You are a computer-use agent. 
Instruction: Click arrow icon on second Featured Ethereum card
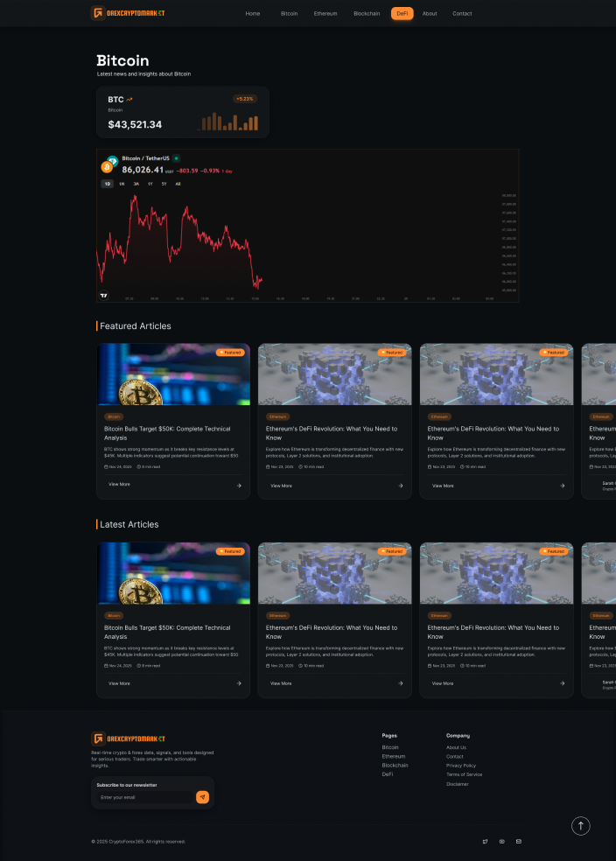(x=400, y=486)
